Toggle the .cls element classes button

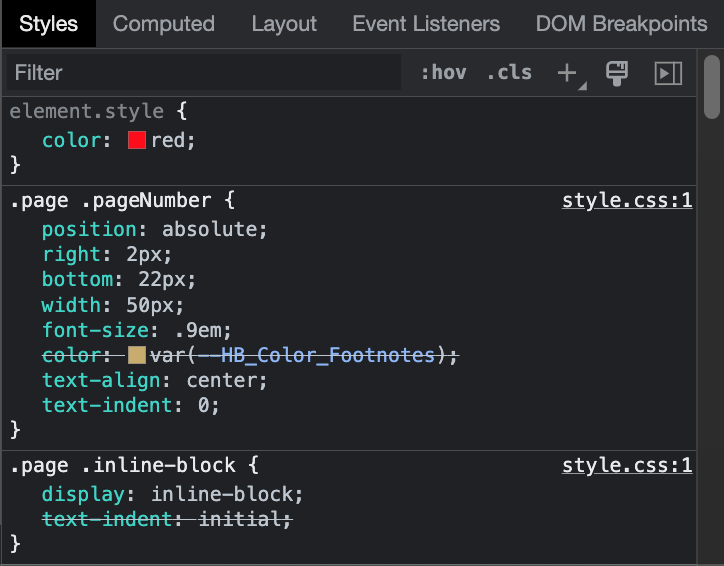[x=509, y=73]
